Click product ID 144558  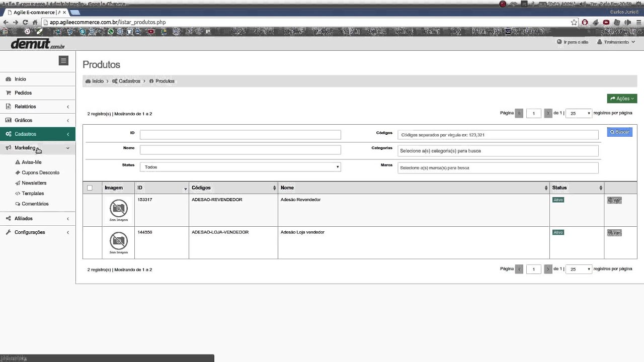coord(145,232)
